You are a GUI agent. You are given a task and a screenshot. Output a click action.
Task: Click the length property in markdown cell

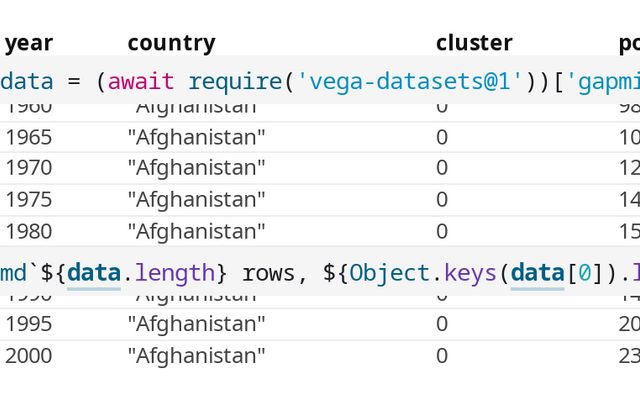tap(175, 272)
